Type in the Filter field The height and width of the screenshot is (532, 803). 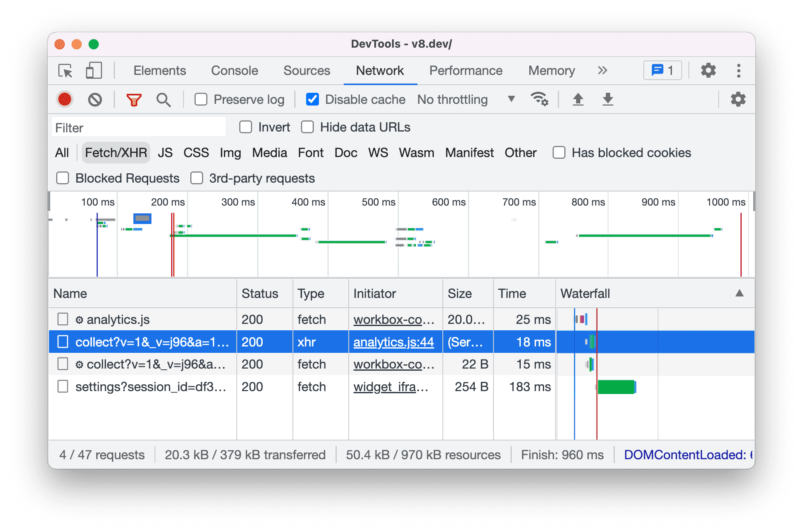pos(138,127)
